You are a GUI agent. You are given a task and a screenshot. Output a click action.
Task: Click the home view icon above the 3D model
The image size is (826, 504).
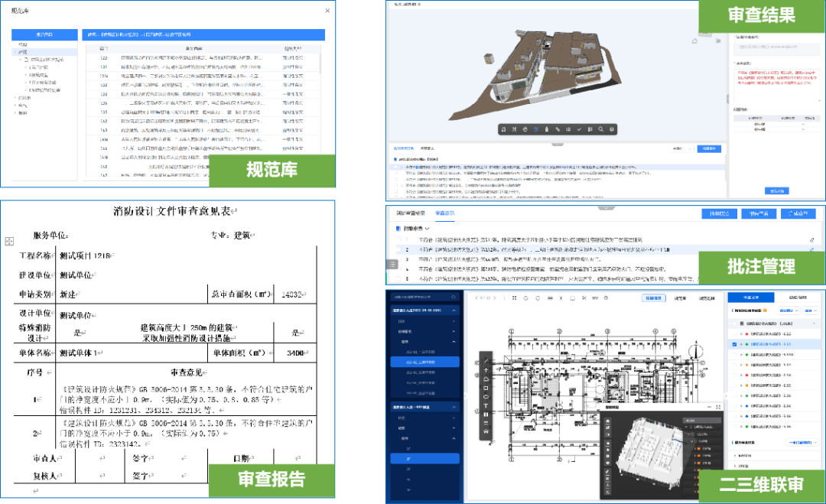coord(694,41)
